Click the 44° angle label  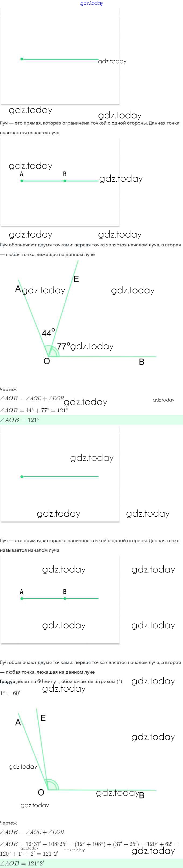pyautogui.click(x=48, y=333)
